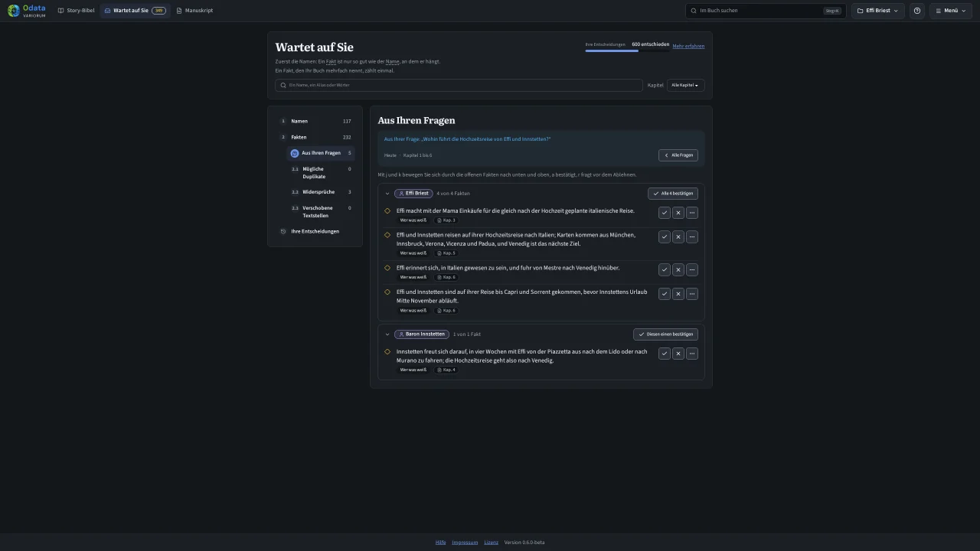Screen dimensions: 980x551
Task: Reject the fact about Karten aus München
Action: (x=678, y=237)
